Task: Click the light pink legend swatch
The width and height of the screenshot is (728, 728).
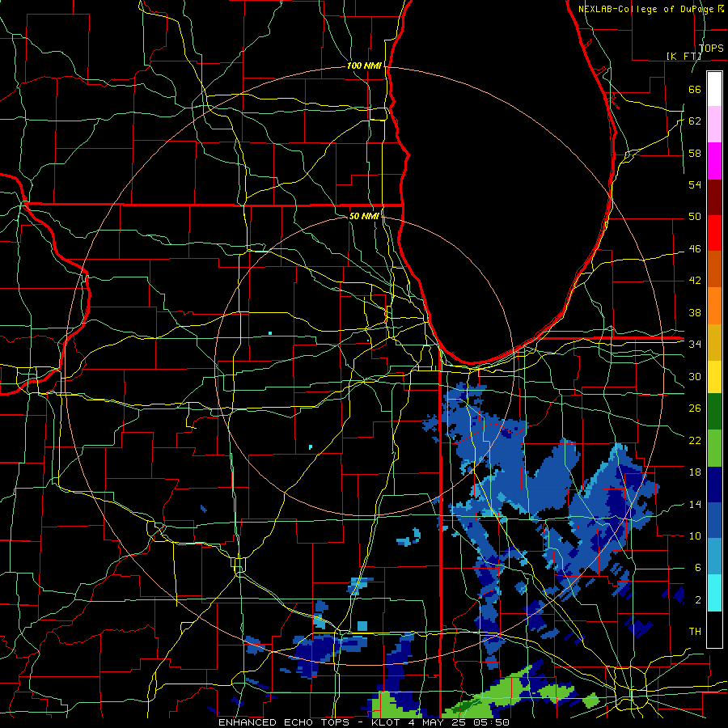Action: pos(714,125)
